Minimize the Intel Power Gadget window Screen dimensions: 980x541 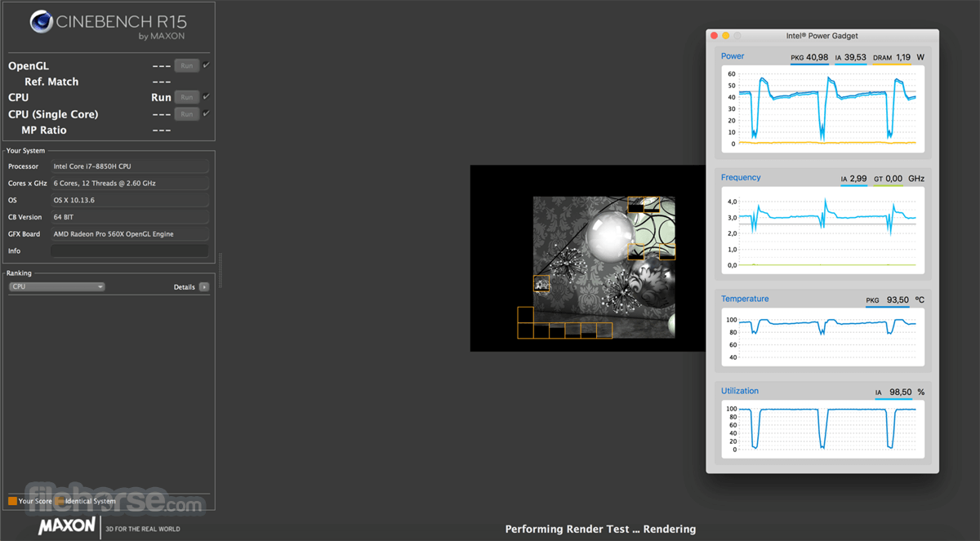coord(725,36)
